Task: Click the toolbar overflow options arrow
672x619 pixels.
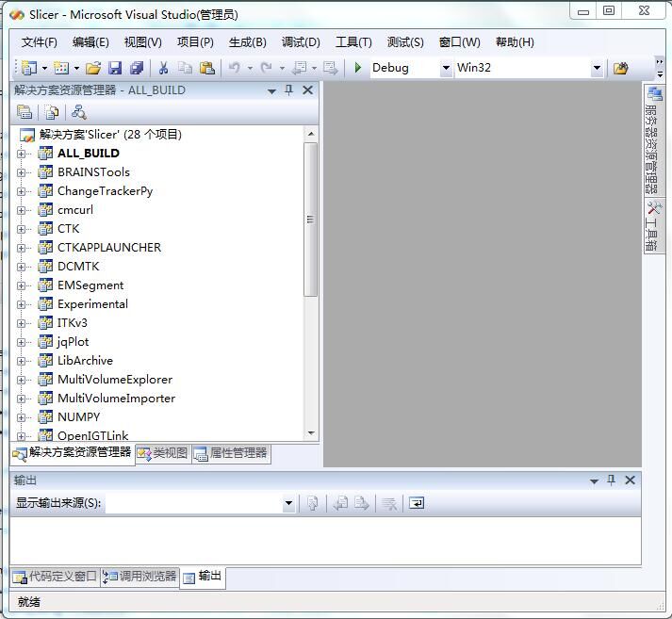Action: (x=660, y=69)
